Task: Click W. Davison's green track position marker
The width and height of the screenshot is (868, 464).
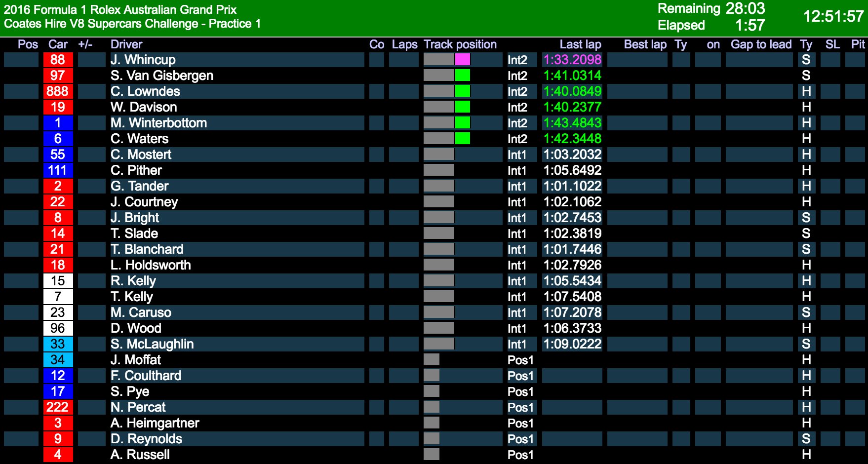Action: tap(463, 107)
